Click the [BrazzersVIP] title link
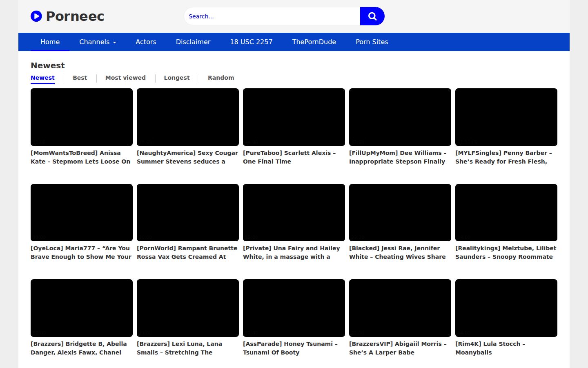 tap(398, 348)
